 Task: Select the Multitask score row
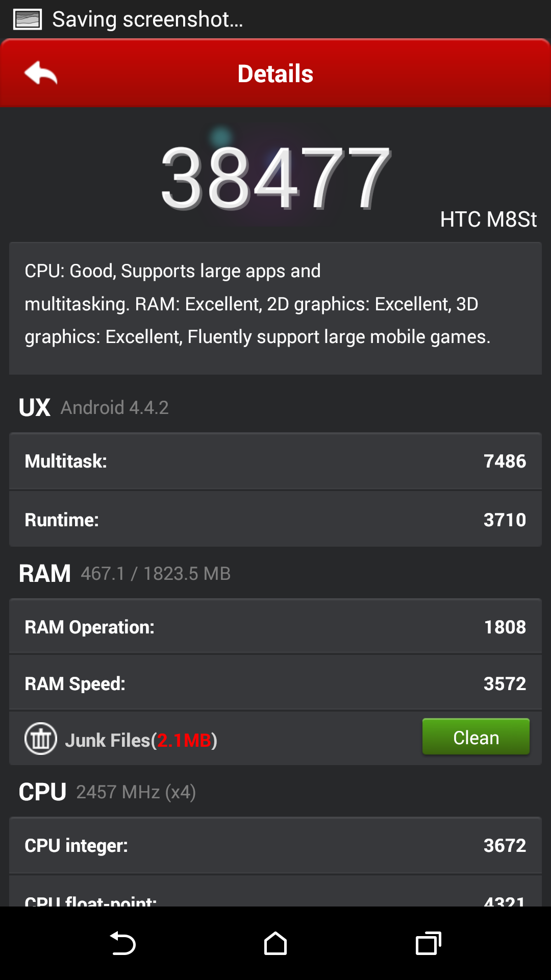275,461
